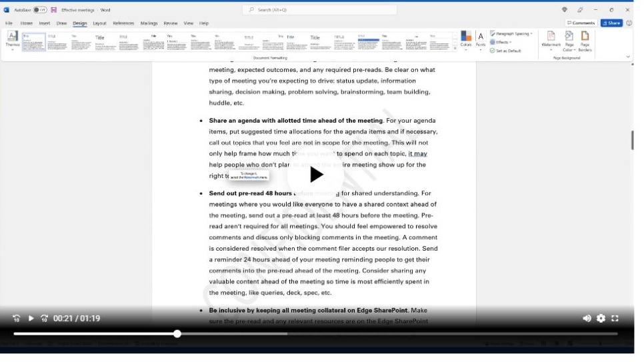
Task: Open Paragraph Spacing dropdown
Action: click(511, 34)
